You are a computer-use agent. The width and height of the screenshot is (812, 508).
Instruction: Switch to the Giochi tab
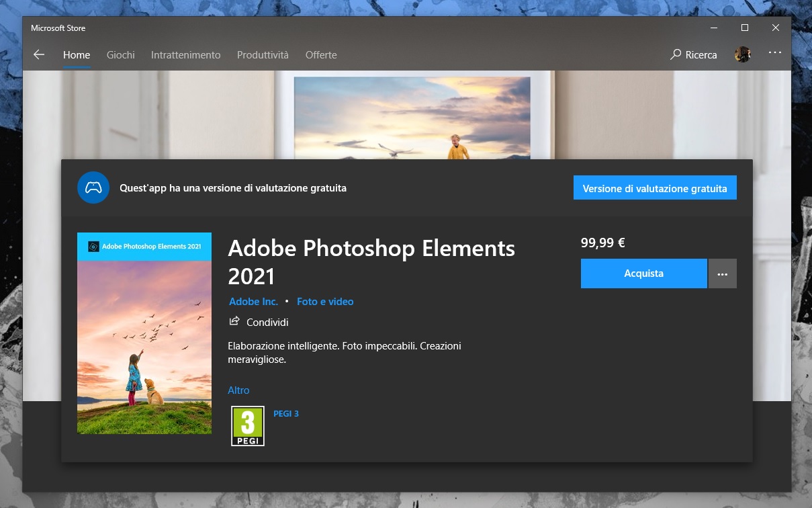click(x=120, y=55)
